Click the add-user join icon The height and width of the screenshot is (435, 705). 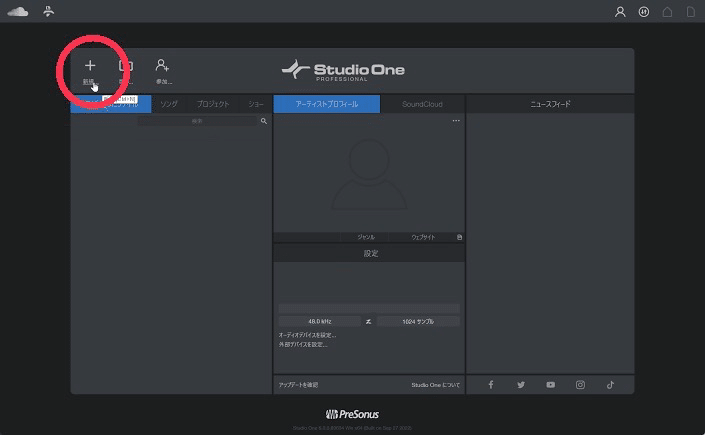tap(162, 66)
